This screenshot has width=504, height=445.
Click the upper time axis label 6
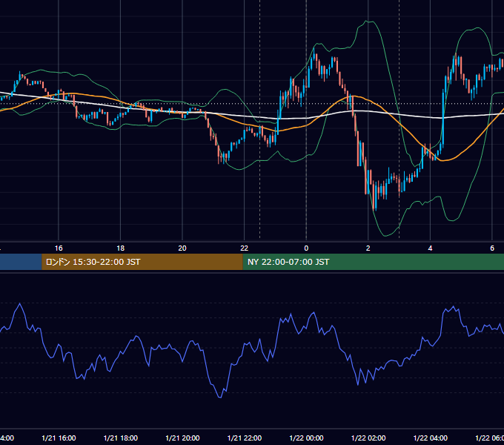(x=492, y=248)
